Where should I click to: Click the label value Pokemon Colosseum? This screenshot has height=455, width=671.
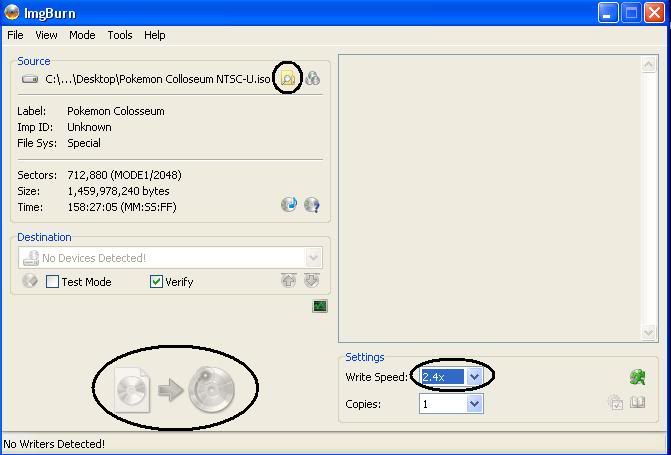116,111
